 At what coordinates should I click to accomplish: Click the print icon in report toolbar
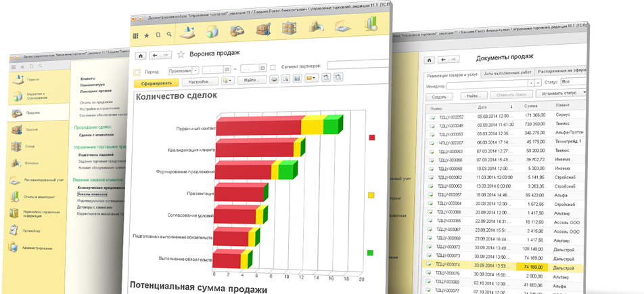tap(274, 79)
